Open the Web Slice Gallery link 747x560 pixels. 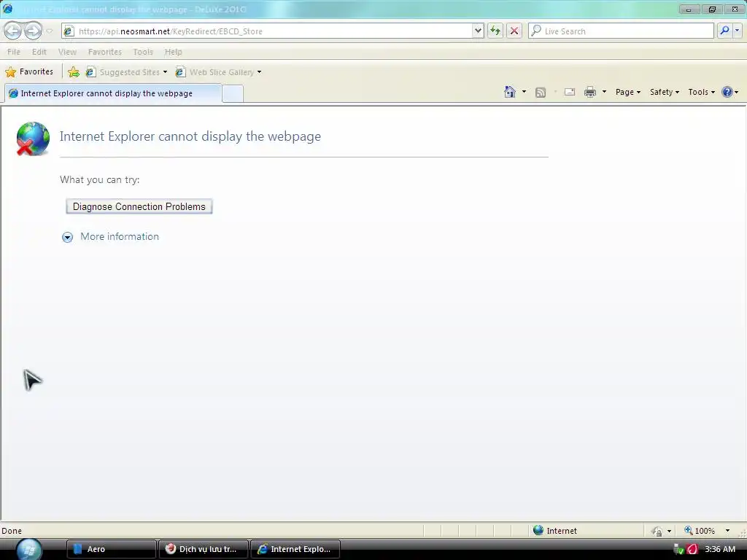215,72
